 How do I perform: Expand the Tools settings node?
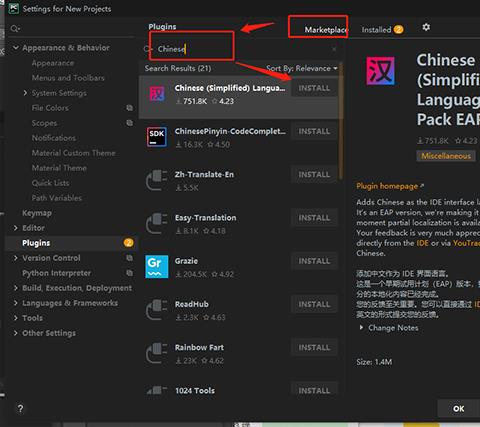pyautogui.click(x=15, y=318)
